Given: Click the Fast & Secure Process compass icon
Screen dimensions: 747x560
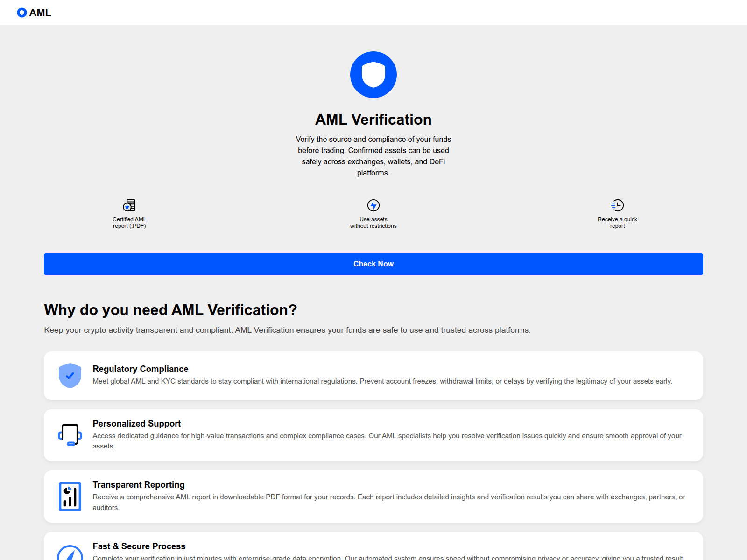Looking at the screenshot, I should click(x=70, y=553).
